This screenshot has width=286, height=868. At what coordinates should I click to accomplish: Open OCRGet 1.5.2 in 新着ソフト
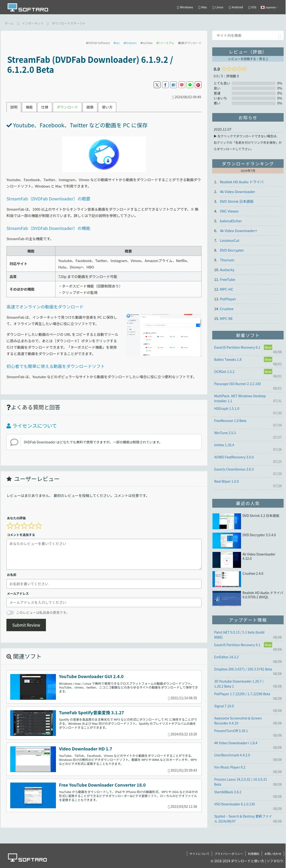coord(224,372)
